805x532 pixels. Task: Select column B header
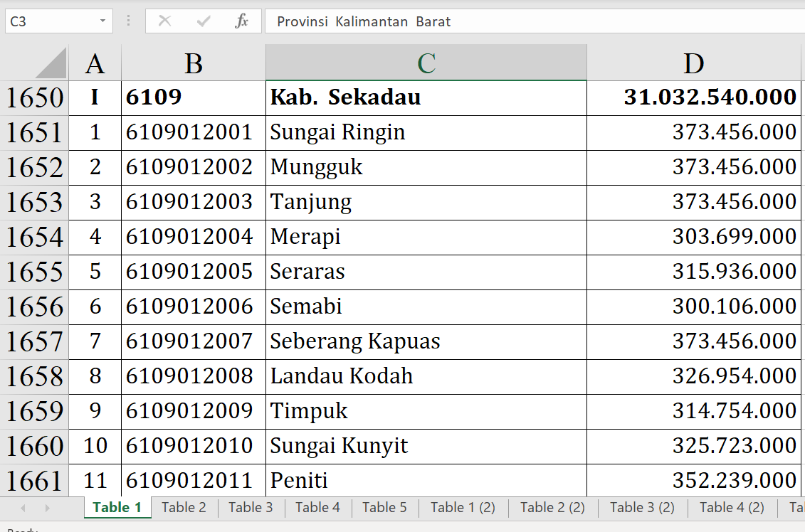[194, 63]
